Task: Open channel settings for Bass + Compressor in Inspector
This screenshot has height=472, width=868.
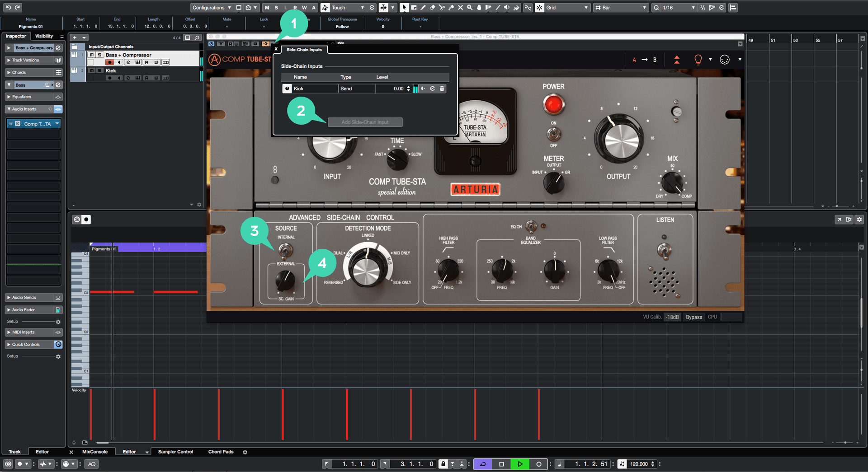Action: [58, 48]
